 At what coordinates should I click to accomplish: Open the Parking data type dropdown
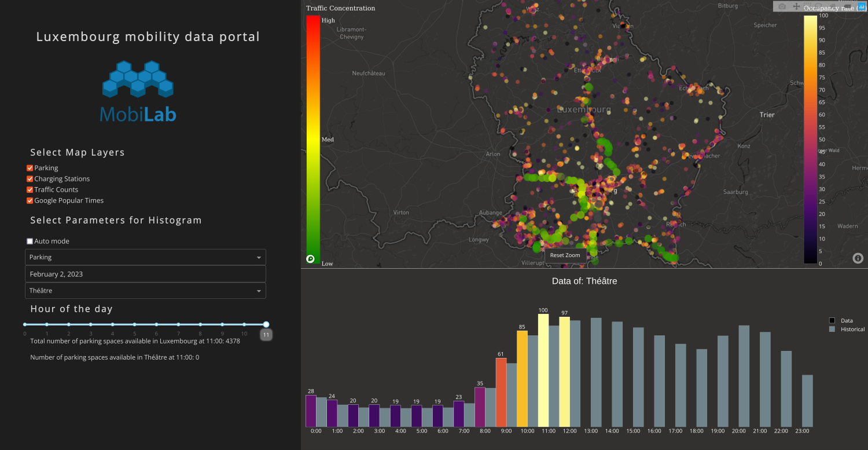(x=145, y=257)
